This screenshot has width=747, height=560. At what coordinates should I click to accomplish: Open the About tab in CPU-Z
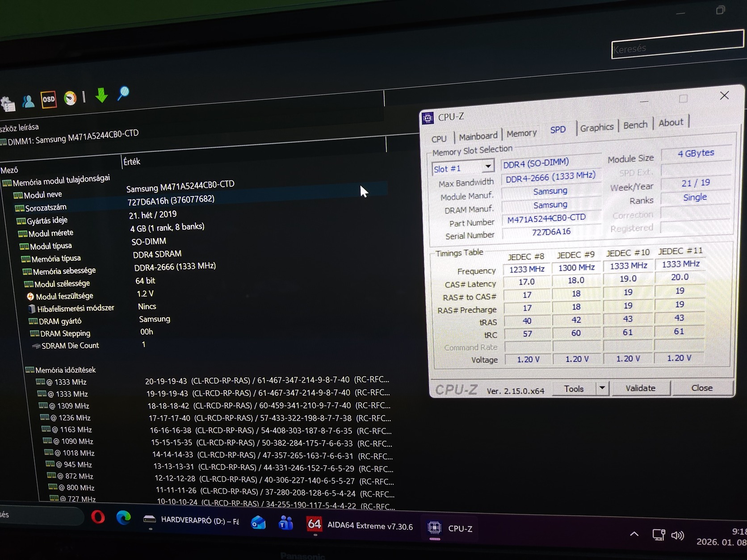(x=671, y=122)
